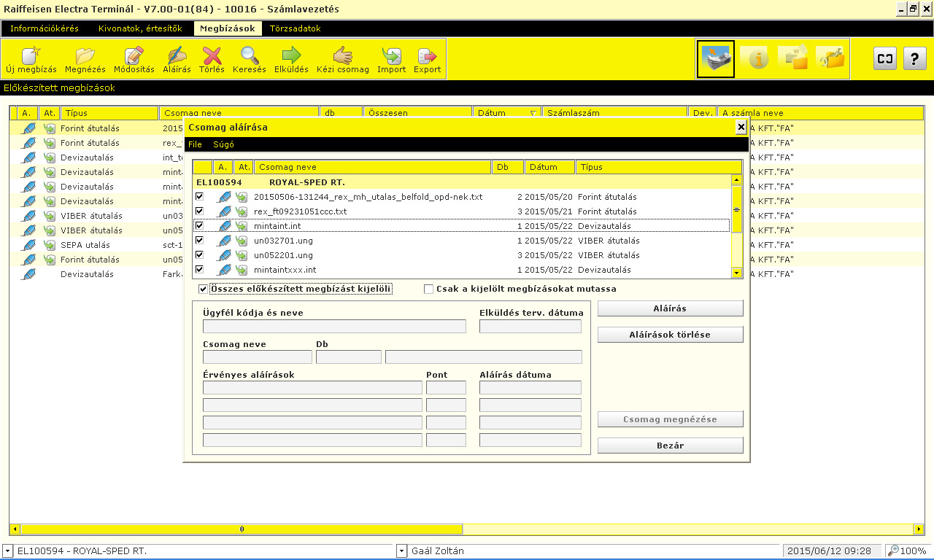934x560 pixels.
Task: Toggle the un052201.ung row checkbox
Action: point(199,255)
